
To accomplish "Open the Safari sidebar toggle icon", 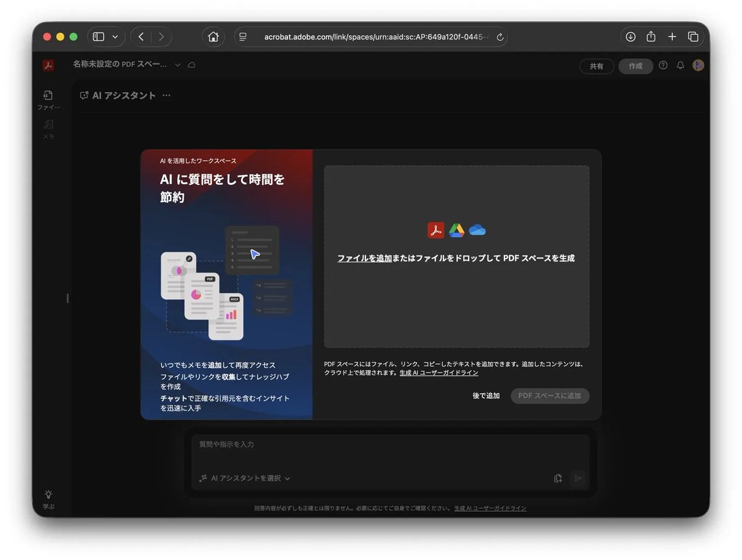I will point(99,36).
